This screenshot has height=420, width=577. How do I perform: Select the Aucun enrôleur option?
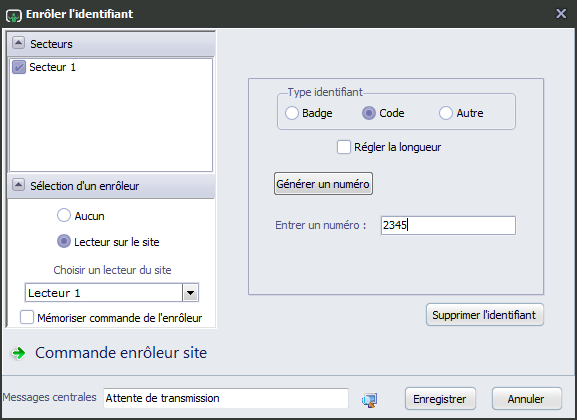tap(64, 215)
